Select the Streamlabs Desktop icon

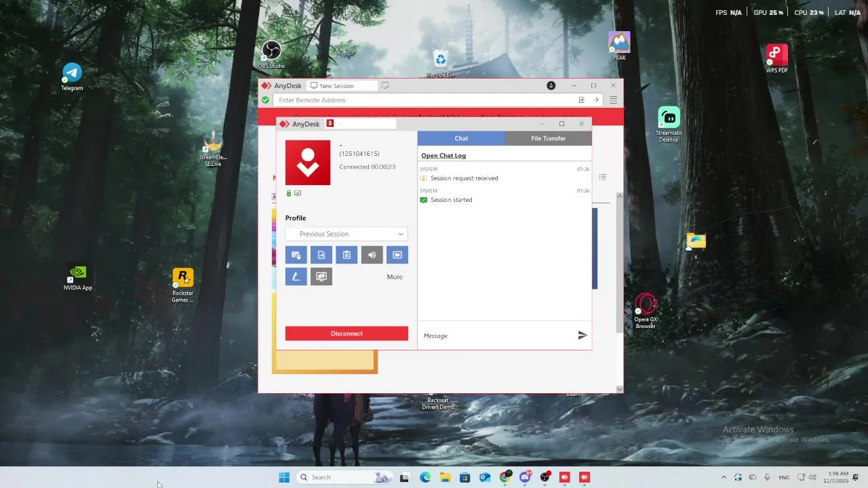tap(669, 125)
